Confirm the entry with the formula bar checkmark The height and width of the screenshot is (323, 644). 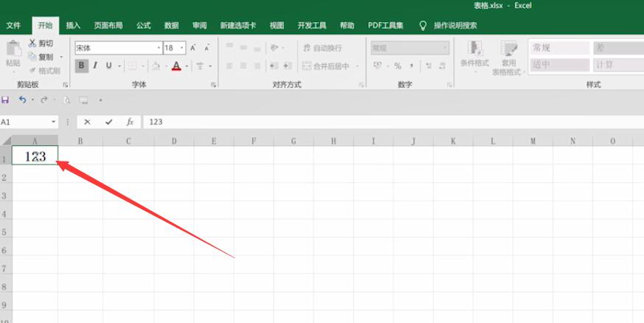(109, 122)
